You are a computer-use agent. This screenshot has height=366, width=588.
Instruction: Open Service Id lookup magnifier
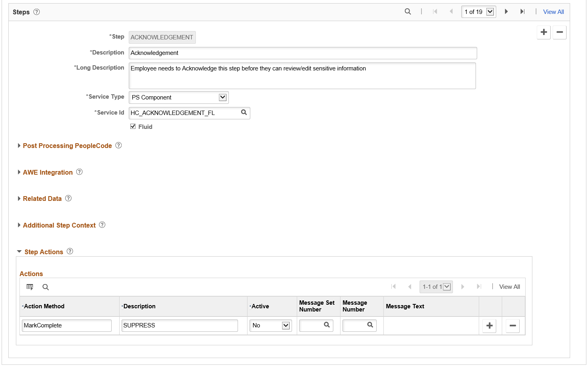(x=244, y=113)
